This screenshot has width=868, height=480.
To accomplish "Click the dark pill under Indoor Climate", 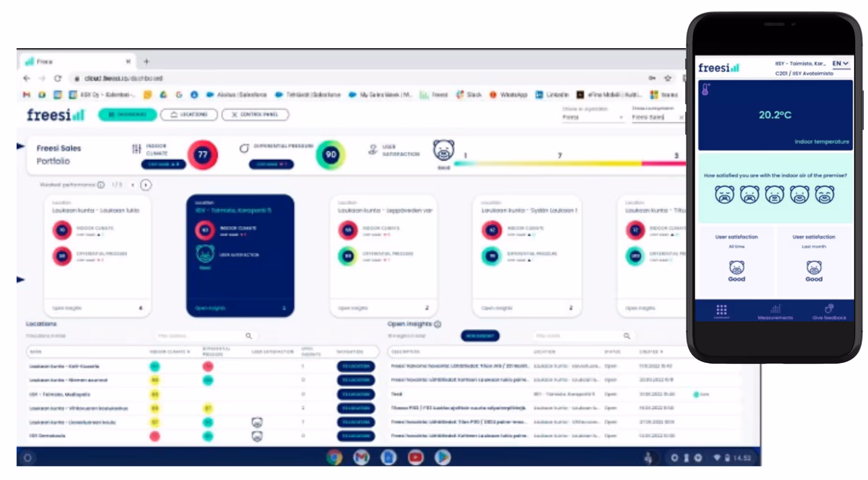I will [x=163, y=164].
